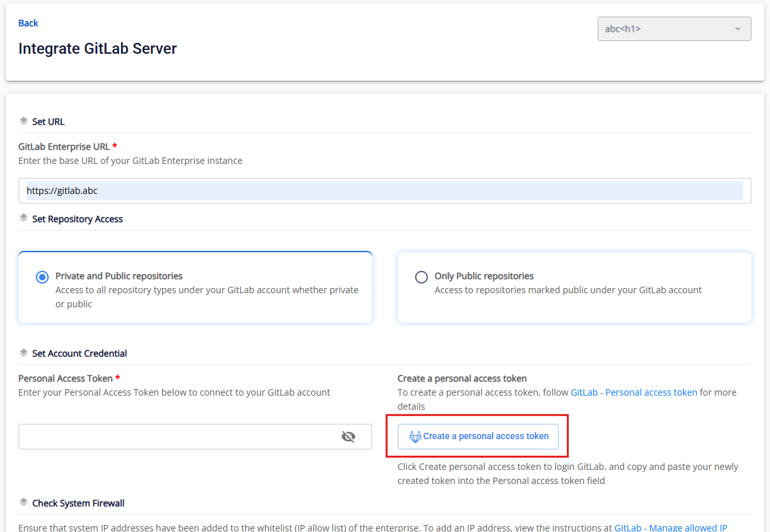Click the Set Account Credential layers icon
770x532 pixels.
point(24,353)
